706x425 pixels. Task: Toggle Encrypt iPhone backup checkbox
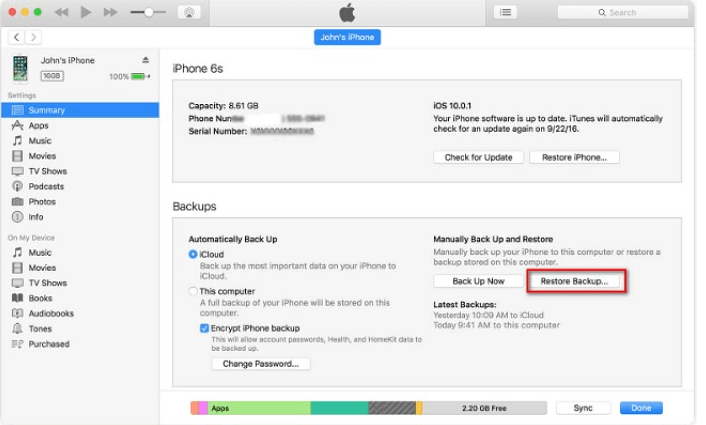204,328
